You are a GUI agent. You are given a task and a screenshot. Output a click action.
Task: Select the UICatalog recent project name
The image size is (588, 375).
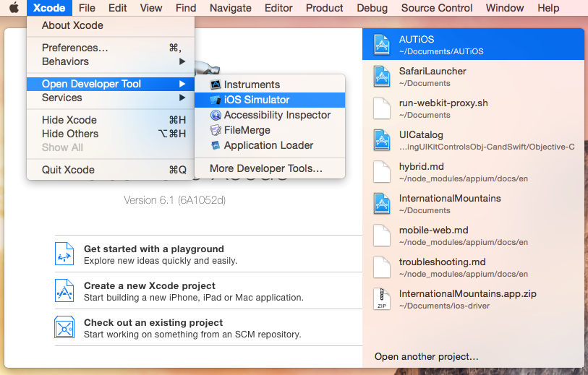click(x=421, y=135)
